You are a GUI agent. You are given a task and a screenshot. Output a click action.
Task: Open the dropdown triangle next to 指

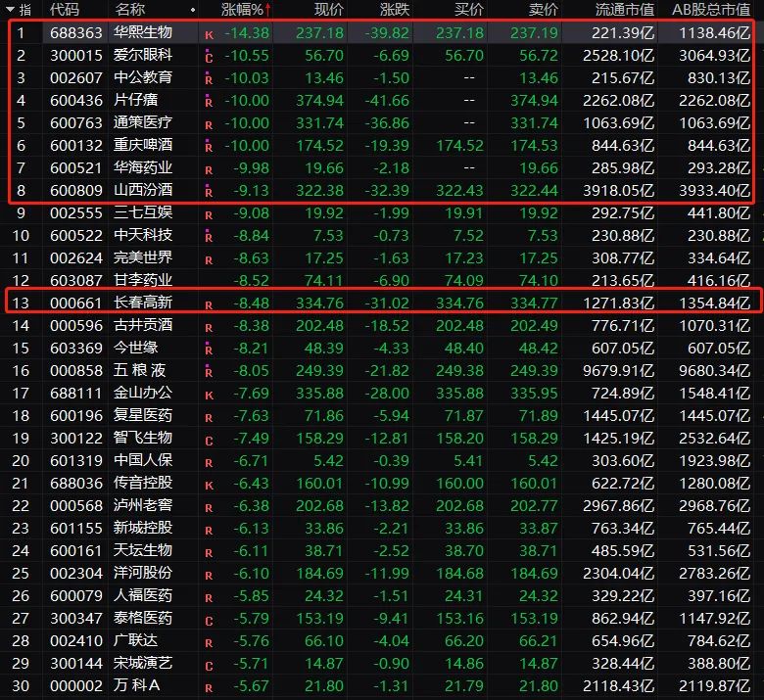click(10, 10)
